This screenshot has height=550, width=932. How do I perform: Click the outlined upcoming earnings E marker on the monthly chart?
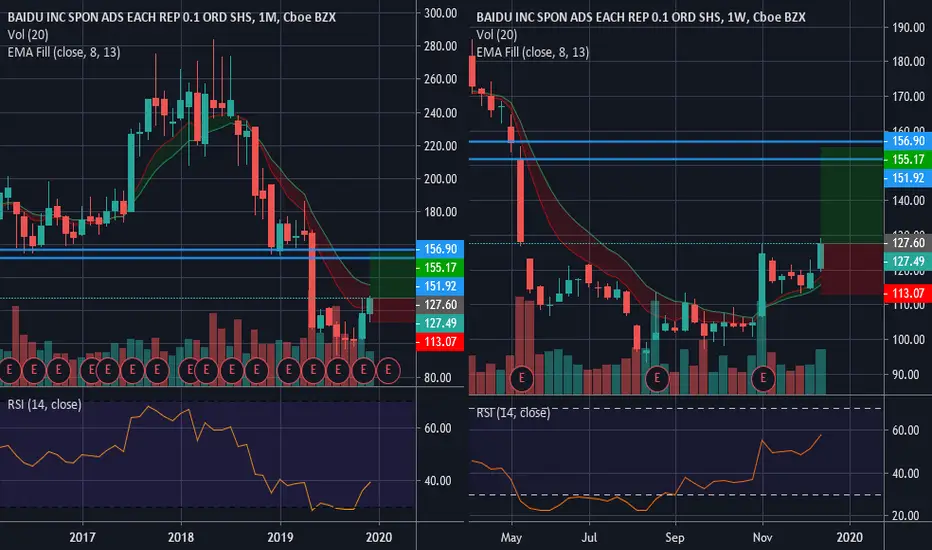coord(388,370)
